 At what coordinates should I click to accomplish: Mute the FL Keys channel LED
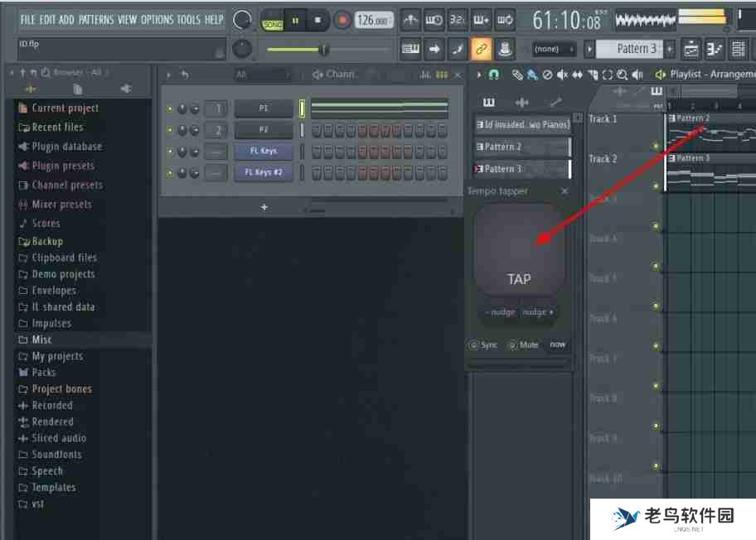[x=170, y=152]
